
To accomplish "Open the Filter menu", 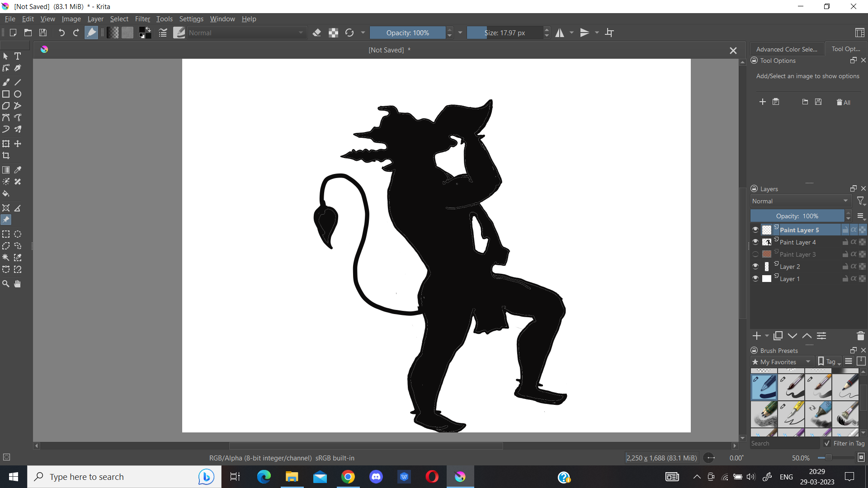I will [142, 19].
